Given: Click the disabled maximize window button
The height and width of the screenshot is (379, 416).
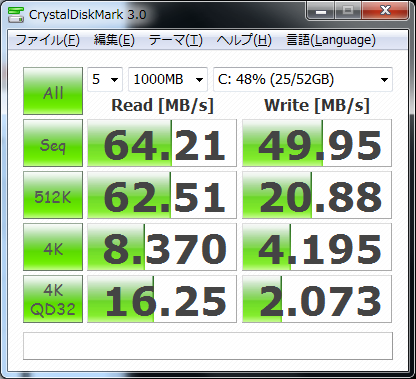Looking at the screenshot, I should click(348, 11).
